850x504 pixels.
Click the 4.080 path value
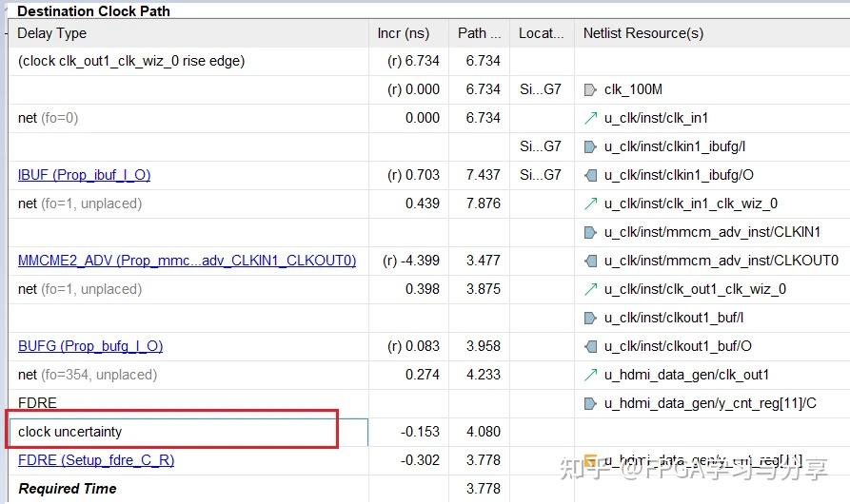[x=483, y=432]
